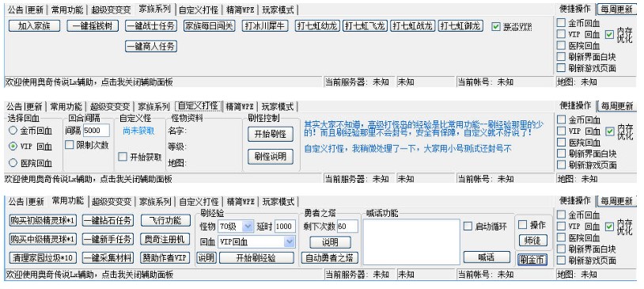Click into the 喊话功能 text area
Viewport: 644px width, 289px height.
coord(411,241)
